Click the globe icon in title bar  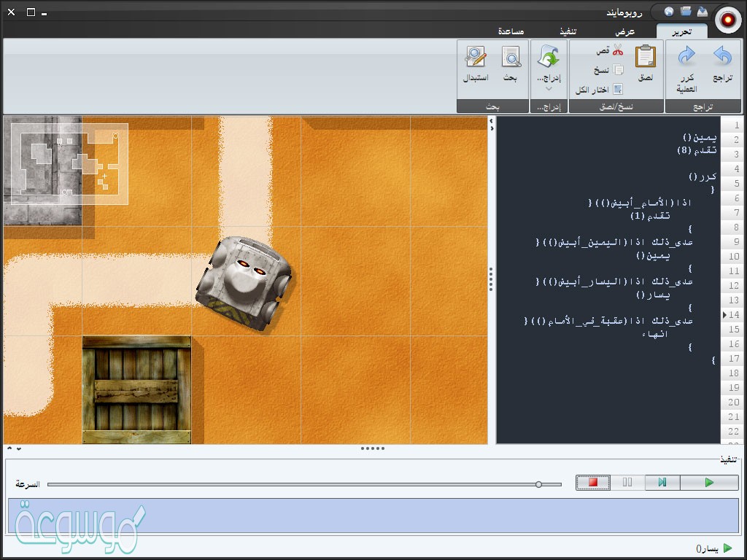coord(669,12)
